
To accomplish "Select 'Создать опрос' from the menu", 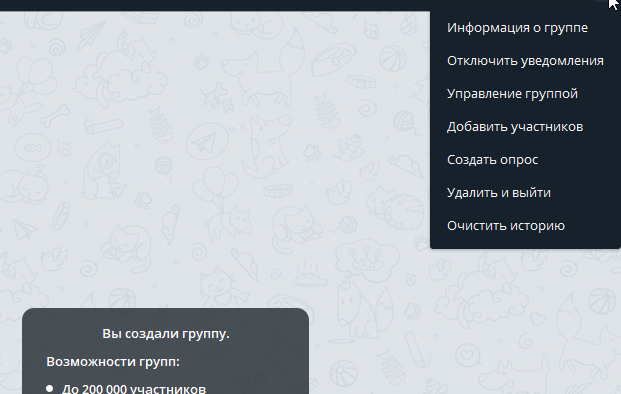I will pyautogui.click(x=525, y=160).
